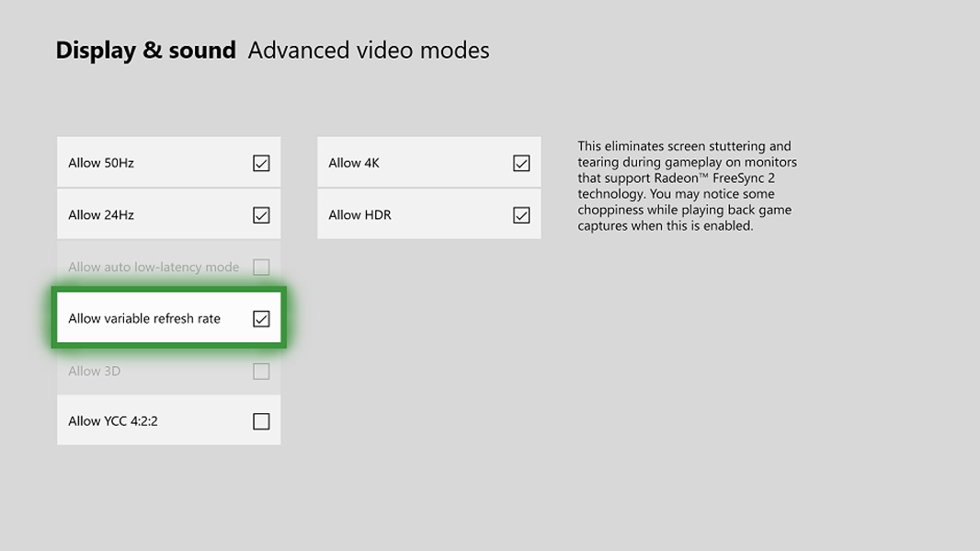Uncheck the Allow 50Hz checkbox

[260, 162]
